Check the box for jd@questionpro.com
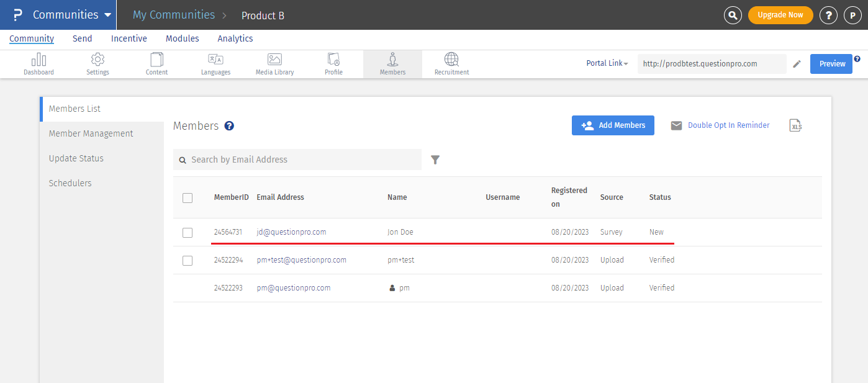 click(188, 232)
